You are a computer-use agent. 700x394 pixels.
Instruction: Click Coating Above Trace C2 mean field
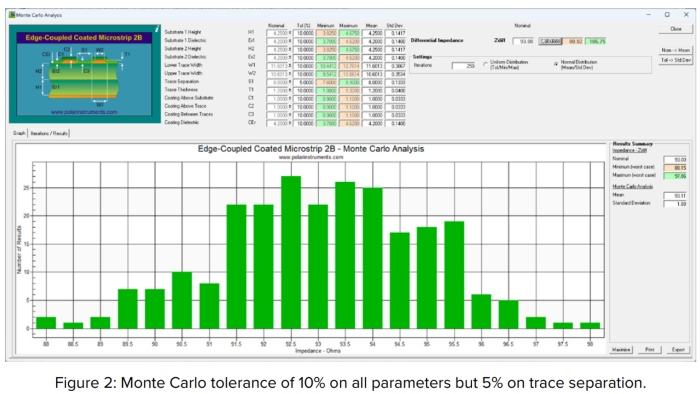372,107
